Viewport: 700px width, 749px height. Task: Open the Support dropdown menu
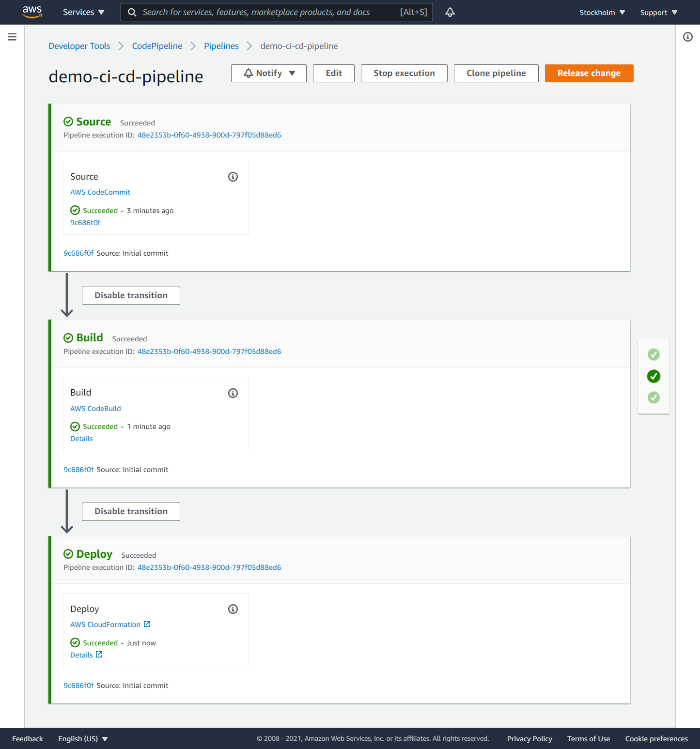(658, 13)
